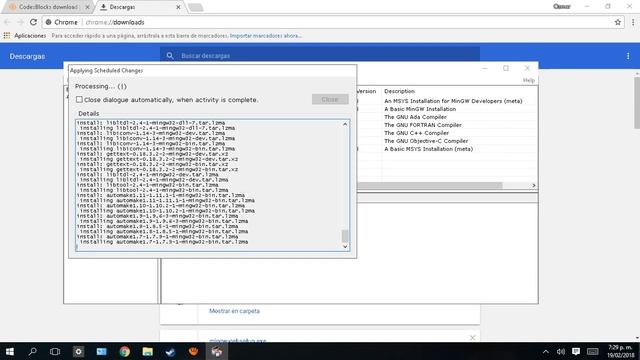Open Task View on taskbar
Viewport: 640px width, 360px height.
55,351
